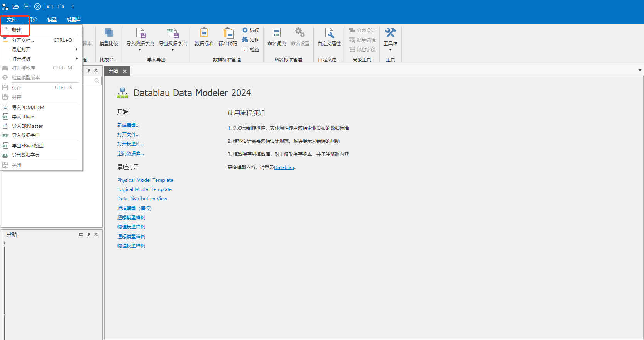Open Physical Model Template recent file
644x340 pixels.
point(145,180)
